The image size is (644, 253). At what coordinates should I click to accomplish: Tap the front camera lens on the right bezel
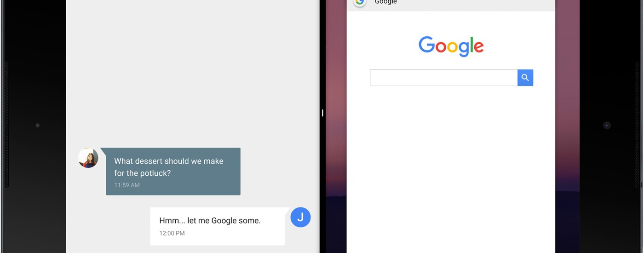pos(607,125)
